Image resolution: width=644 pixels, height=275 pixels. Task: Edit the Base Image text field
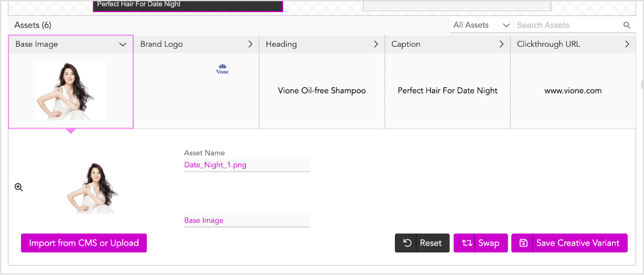pyautogui.click(x=247, y=220)
